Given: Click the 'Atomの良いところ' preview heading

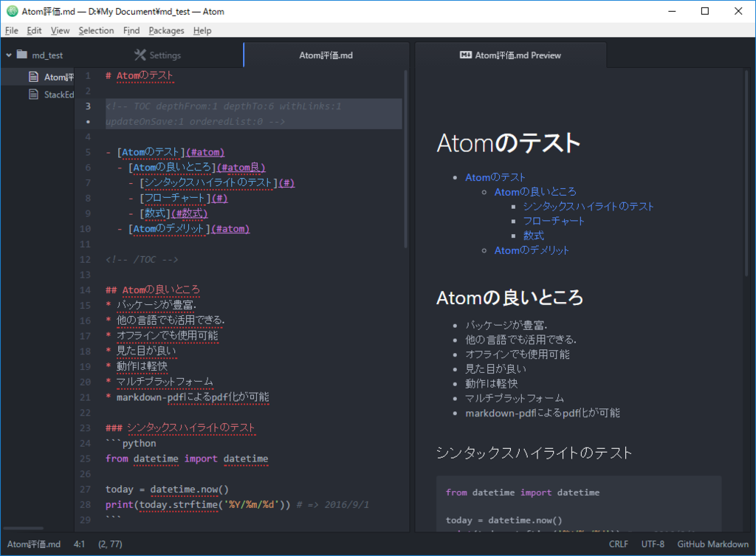Looking at the screenshot, I should (x=509, y=298).
